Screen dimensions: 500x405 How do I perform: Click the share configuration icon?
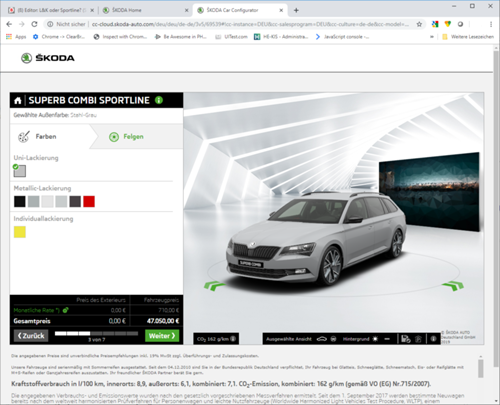(418, 339)
